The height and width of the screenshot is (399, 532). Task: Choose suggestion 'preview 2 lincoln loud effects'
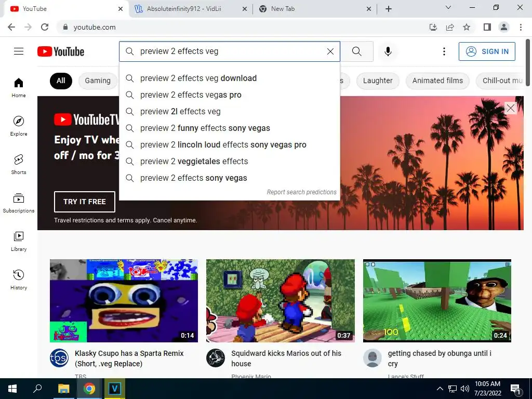[x=229, y=144]
